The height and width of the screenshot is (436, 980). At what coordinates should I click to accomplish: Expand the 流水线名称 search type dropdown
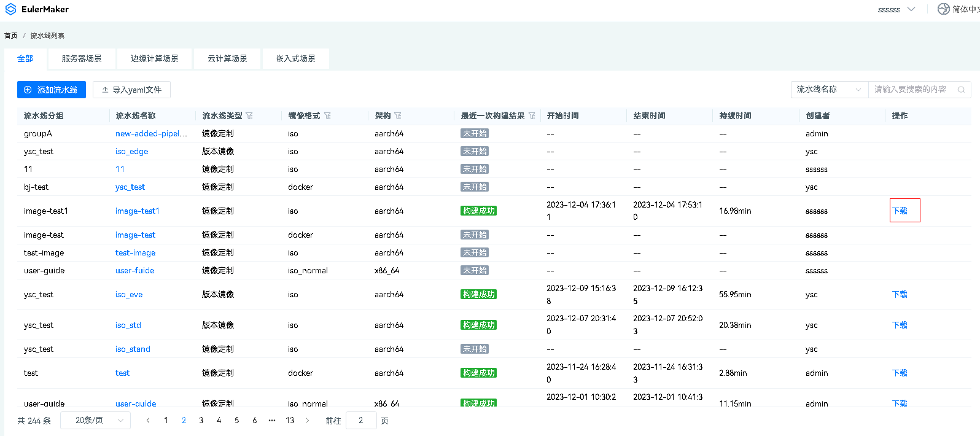click(829, 90)
